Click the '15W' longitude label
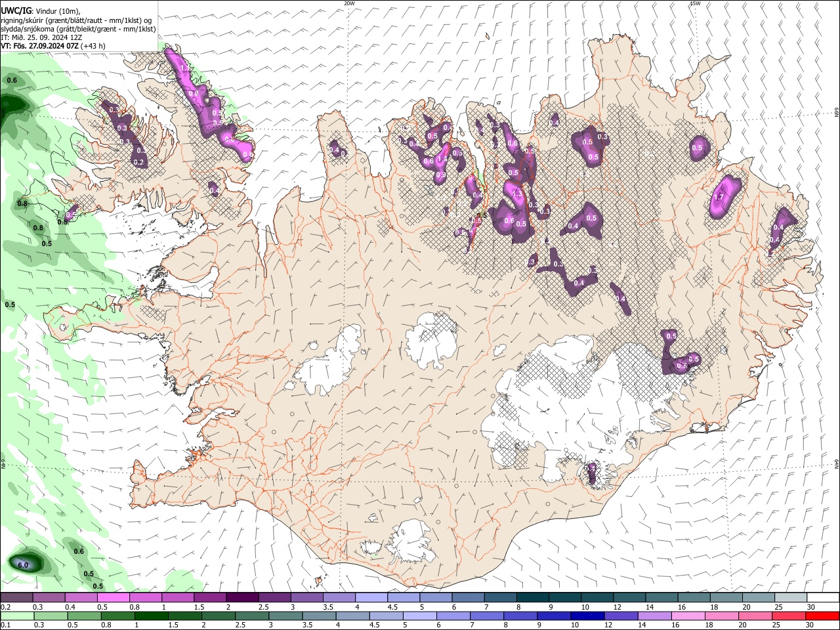840x630 pixels. tap(695, 3)
